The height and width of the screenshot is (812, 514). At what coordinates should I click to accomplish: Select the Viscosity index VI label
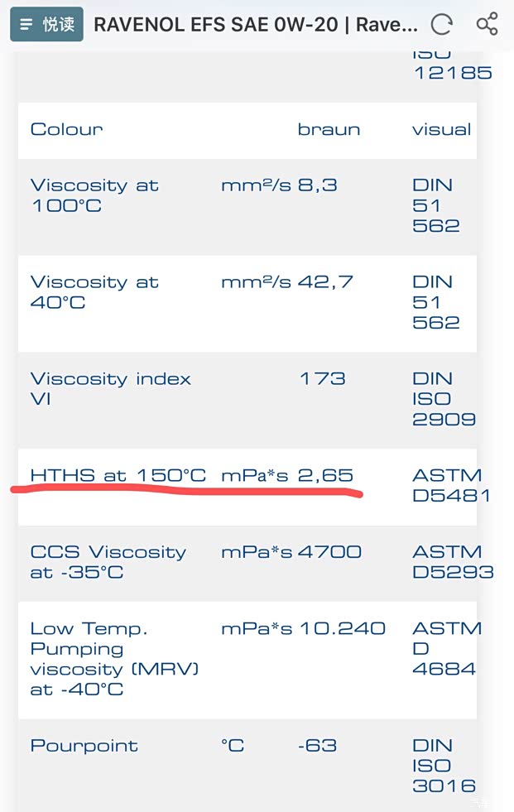click(x=111, y=388)
